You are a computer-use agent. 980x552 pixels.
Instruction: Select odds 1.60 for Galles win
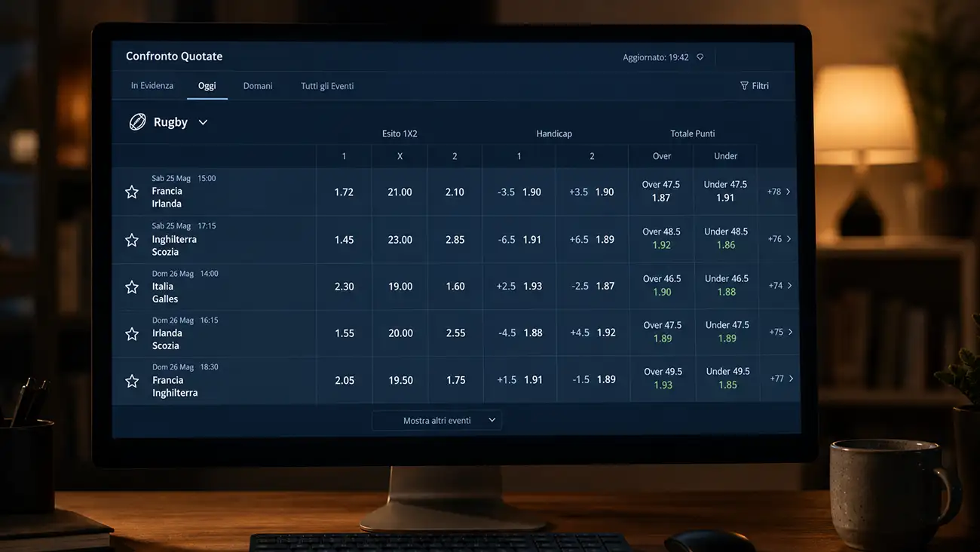coord(455,287)
